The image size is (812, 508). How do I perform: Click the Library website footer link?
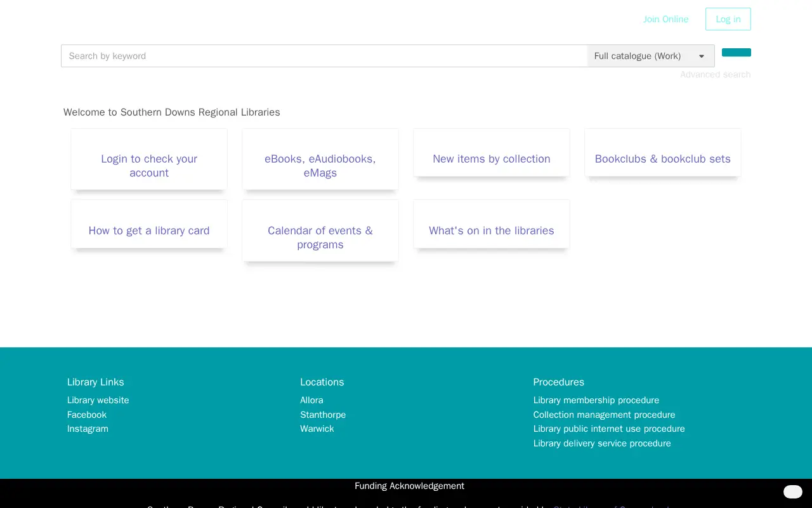[x=98, y=400]
